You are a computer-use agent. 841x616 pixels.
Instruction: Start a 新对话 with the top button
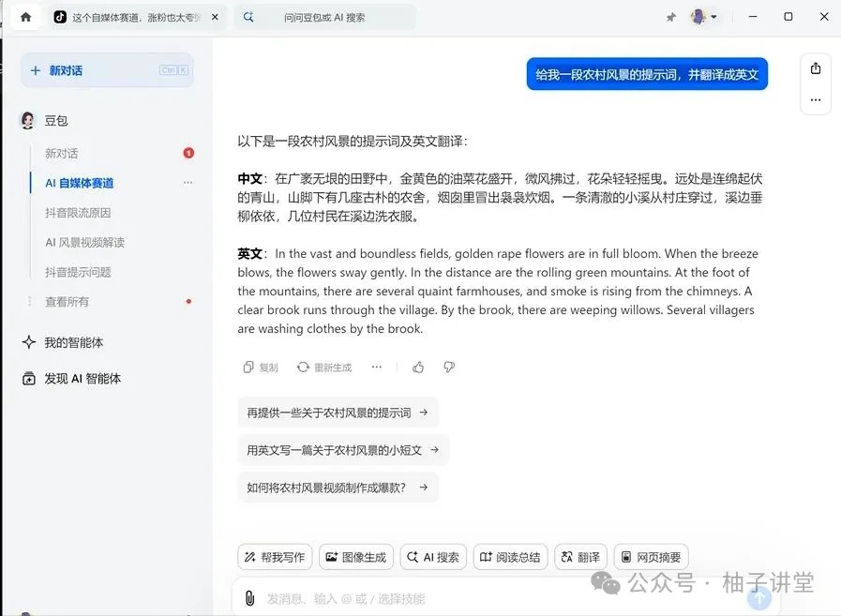(107, 70)
